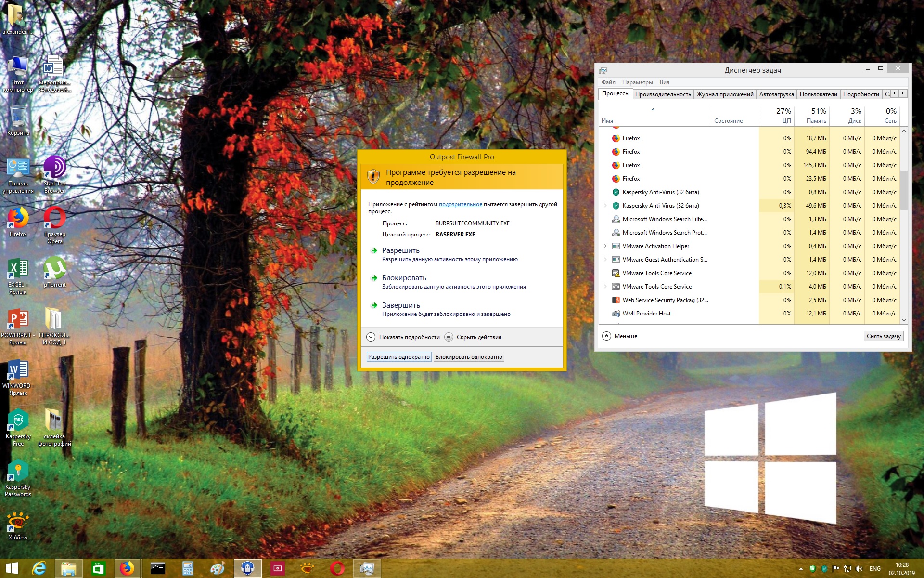
Task: Click Outpost Firewall taskbar icon
Action: click(247, 569)
